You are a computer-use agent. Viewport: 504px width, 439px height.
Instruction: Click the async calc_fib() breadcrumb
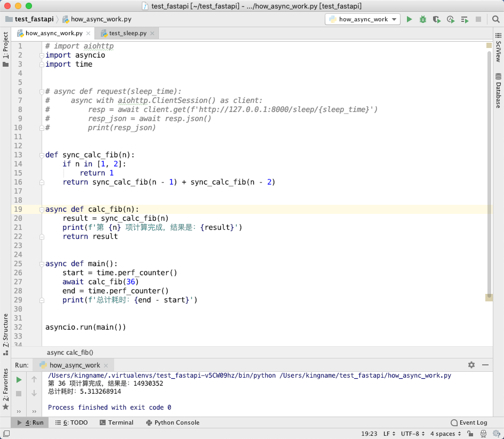(70, 352)
